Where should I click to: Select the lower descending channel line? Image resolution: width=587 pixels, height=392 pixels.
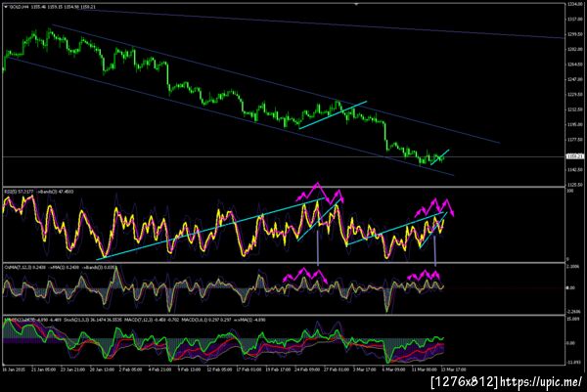click(x=230, y=115)
